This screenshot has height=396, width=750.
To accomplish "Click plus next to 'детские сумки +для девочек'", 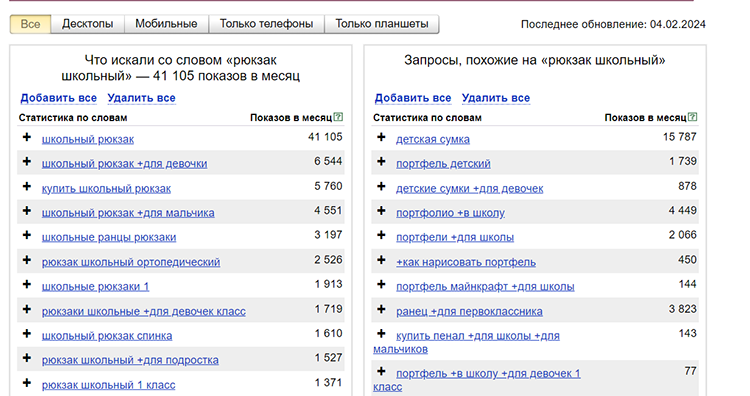I will point(381,187).
